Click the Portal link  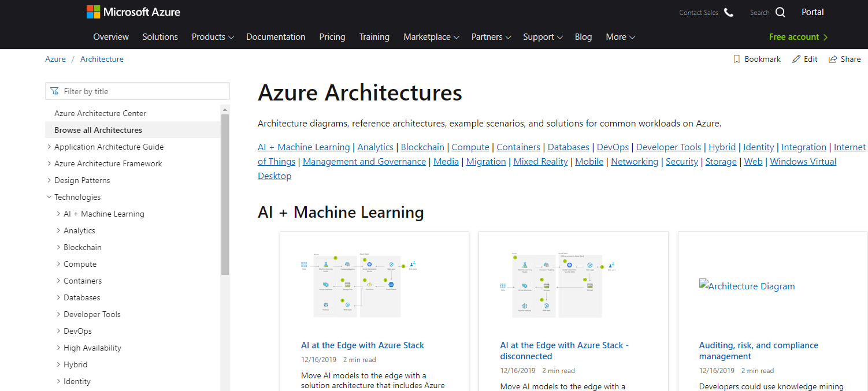[813, 12]
